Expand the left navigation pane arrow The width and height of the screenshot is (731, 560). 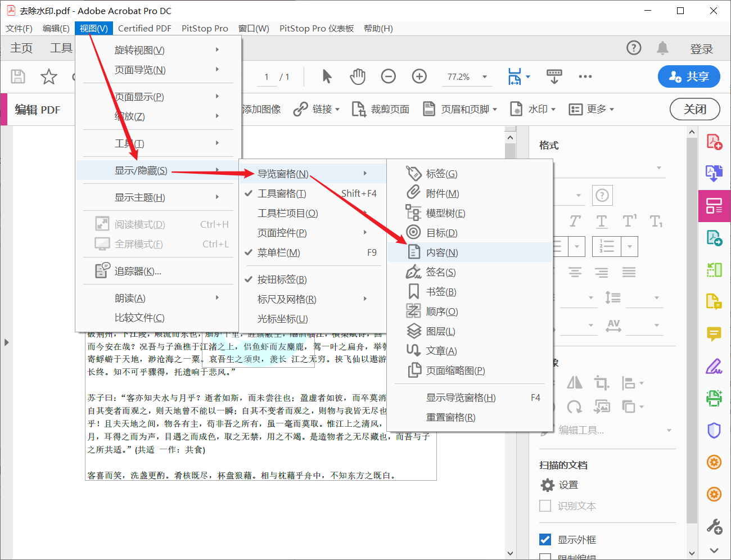6,342
